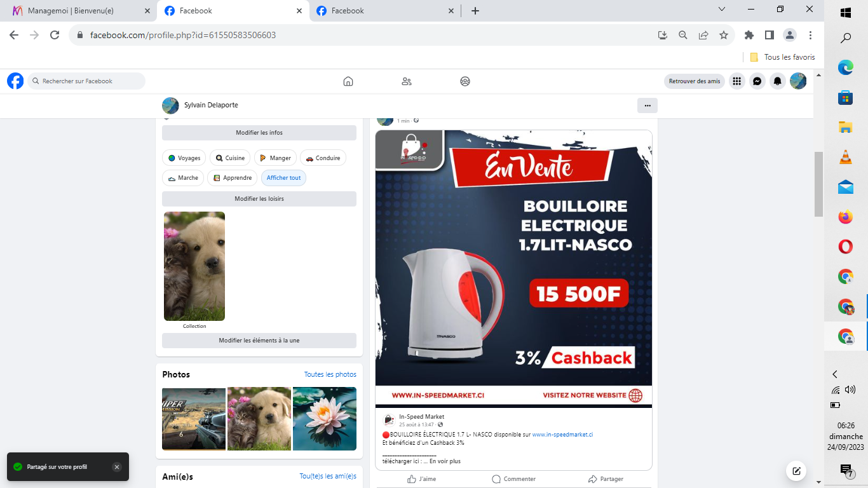
Task: Click the Facebook logo
Action: coord(15,81)
